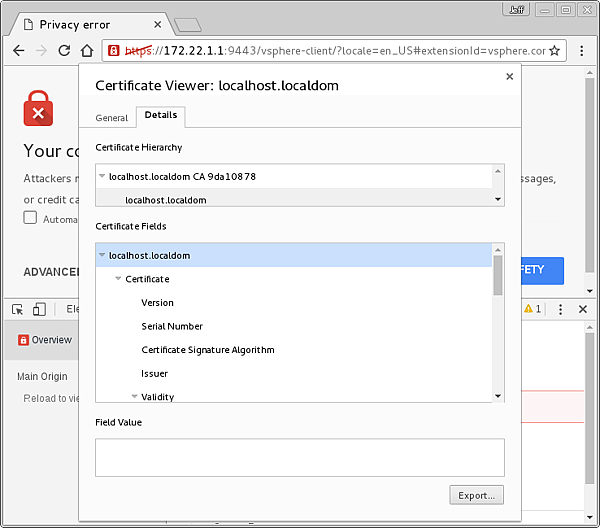Viewport: 600px width, 528px height.
Task: Click the error page vertical scrollbar thumb
Action: (x=590, y=175)
